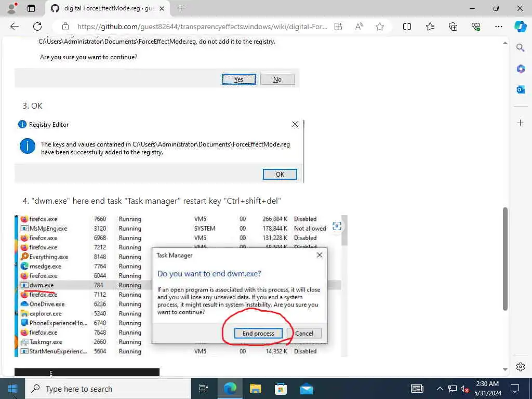Refresh the current page
The width and height of the screenshot is (532, 399).
pos(37,26)
